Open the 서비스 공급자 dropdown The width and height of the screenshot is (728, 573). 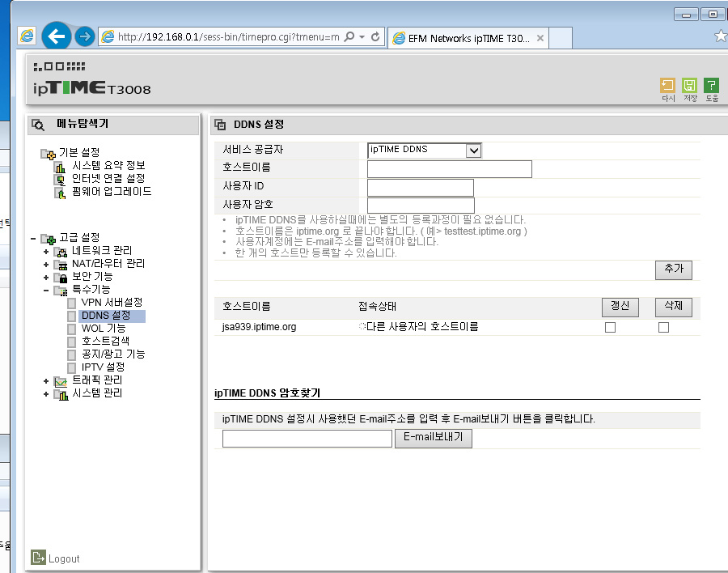point(425,150)
